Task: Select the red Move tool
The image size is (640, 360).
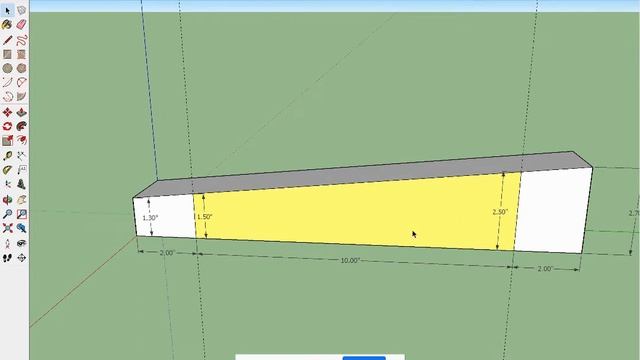Action: coord(7,112)
